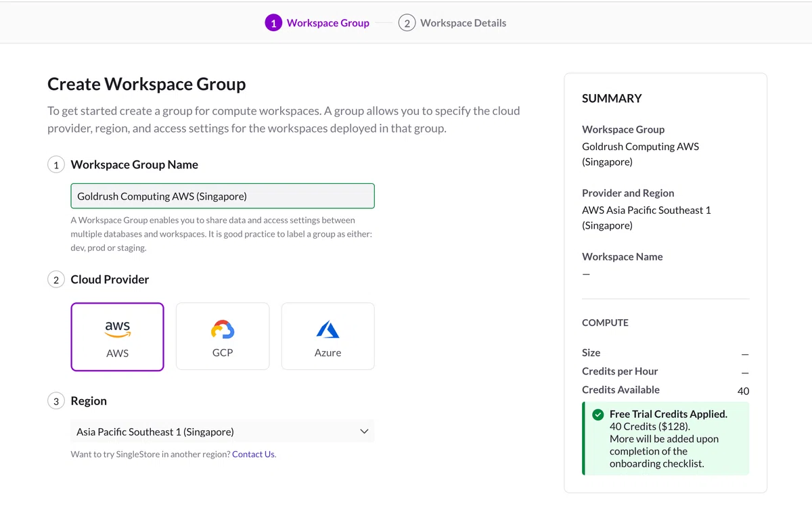Open the Contact Us link

(254, 454)
